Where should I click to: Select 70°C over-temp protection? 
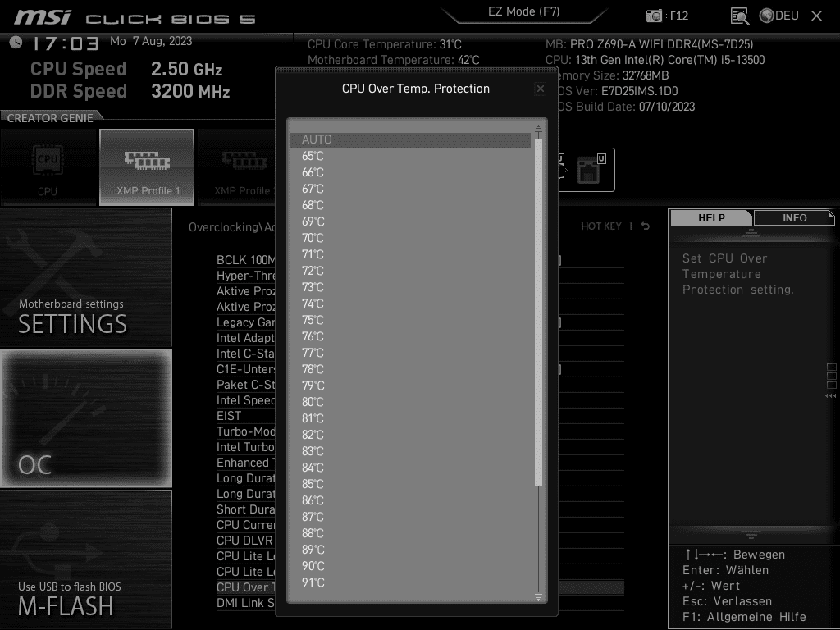[x=410, y=238]
